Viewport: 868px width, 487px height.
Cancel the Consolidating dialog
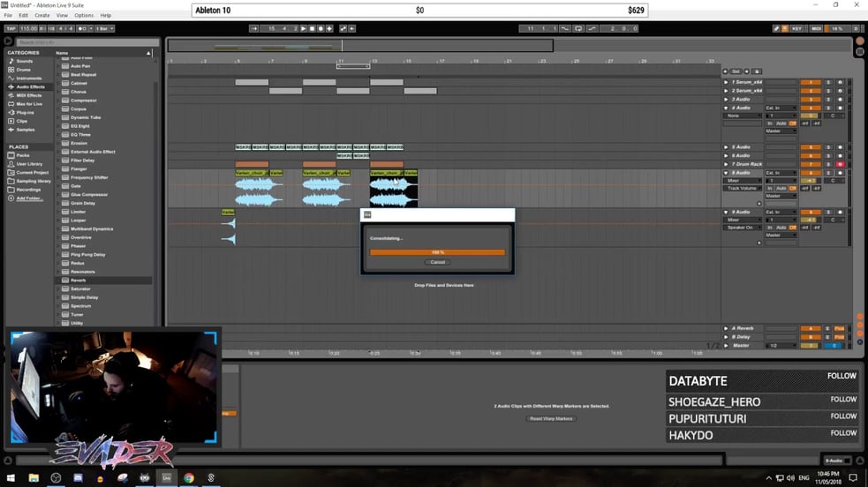(437, 262)
